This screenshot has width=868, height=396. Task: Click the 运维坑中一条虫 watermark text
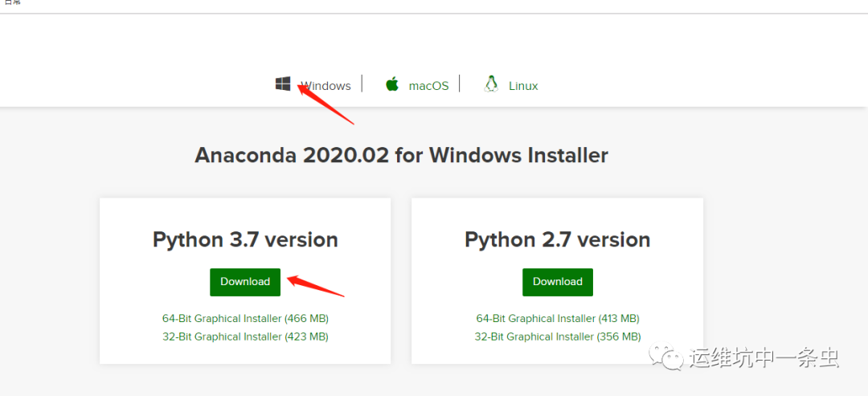point(764,357)
